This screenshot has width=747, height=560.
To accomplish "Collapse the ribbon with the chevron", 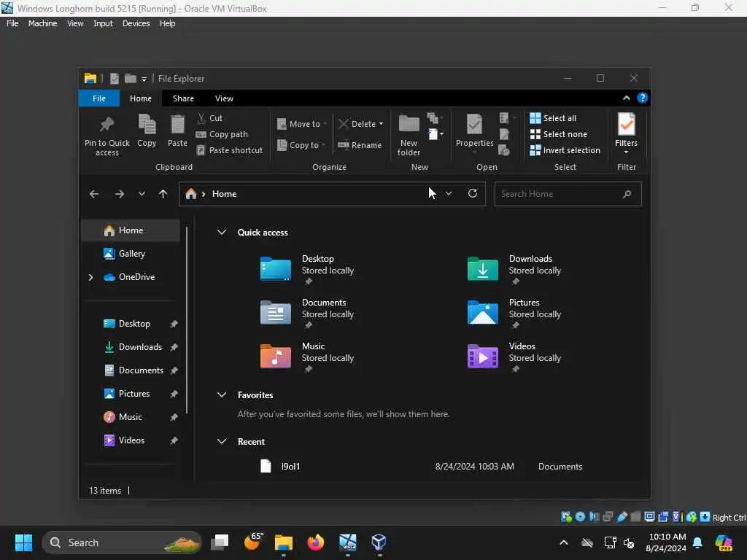I will pyautogui.click(x=627, y=98).
